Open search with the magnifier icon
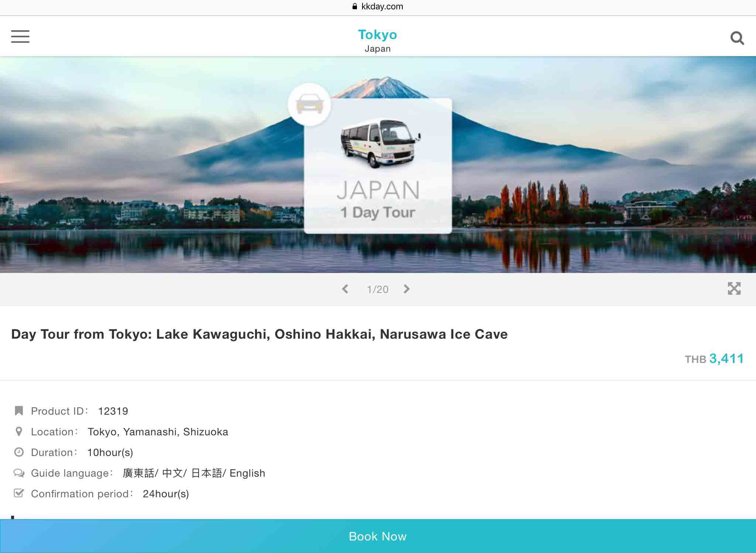 coord(737,38)
